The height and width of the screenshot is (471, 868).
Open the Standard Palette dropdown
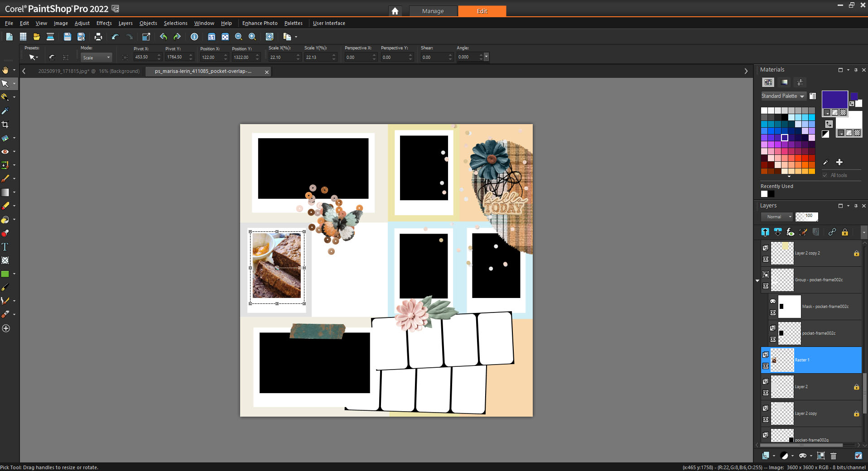pyautogui.click(x=783, y=96)
